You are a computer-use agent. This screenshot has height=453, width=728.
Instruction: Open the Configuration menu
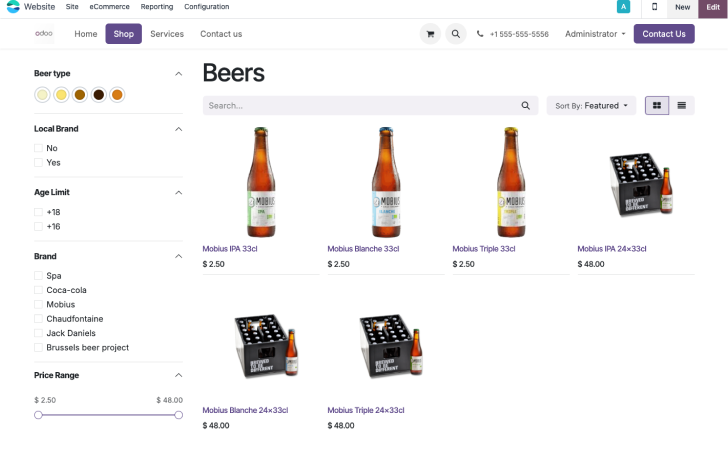tap(206, 7)
